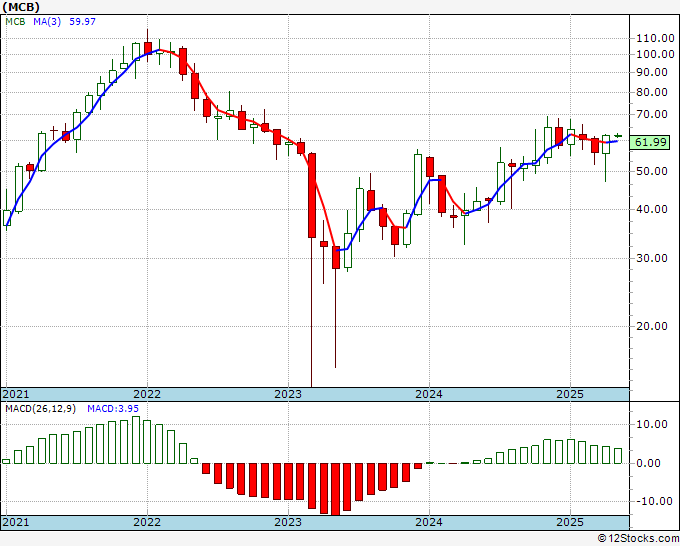The height and width of the screenshot is (546, 680).
Task: Click 2025 on the MACD timeline
Action: (570, 522)
